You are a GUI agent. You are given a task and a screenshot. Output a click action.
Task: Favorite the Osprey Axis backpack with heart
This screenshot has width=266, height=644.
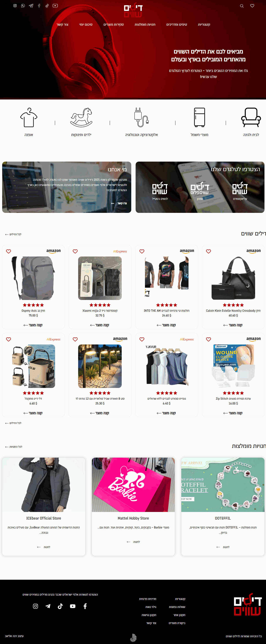(x=8, y=251)
